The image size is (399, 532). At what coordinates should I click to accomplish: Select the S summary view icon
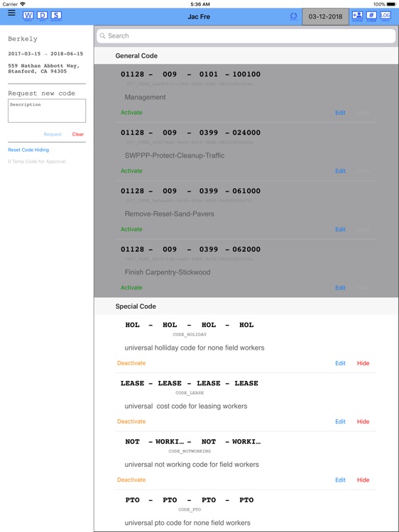point(56,16)
